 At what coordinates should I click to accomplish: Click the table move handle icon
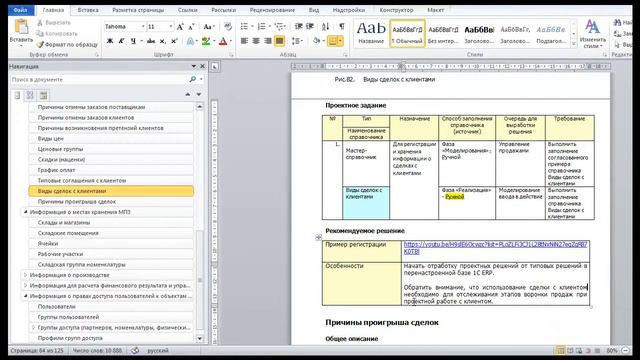click(318, 237)
